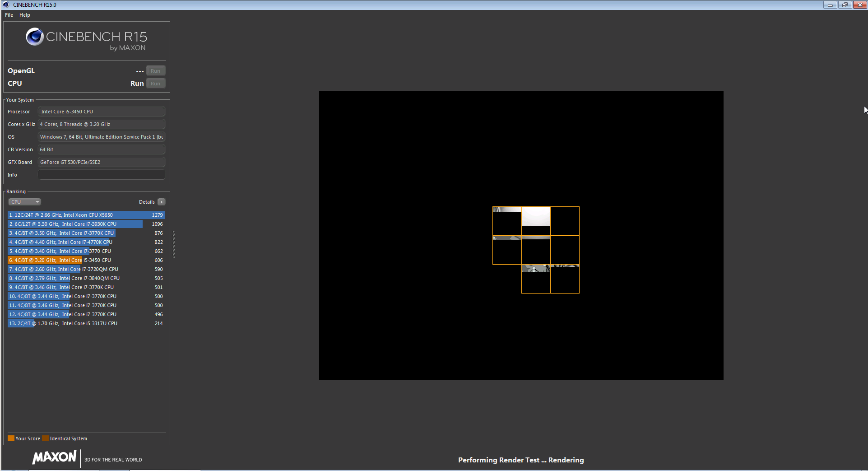Select ranking row 10 at 3.44 GHz score 500
Image resolution: width=868 pixels, height=471 pixels.
click(x=86, y=296)
